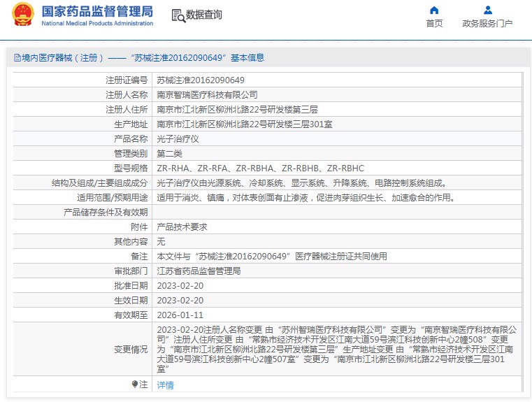Click the national emblem logo

[23, 14]
